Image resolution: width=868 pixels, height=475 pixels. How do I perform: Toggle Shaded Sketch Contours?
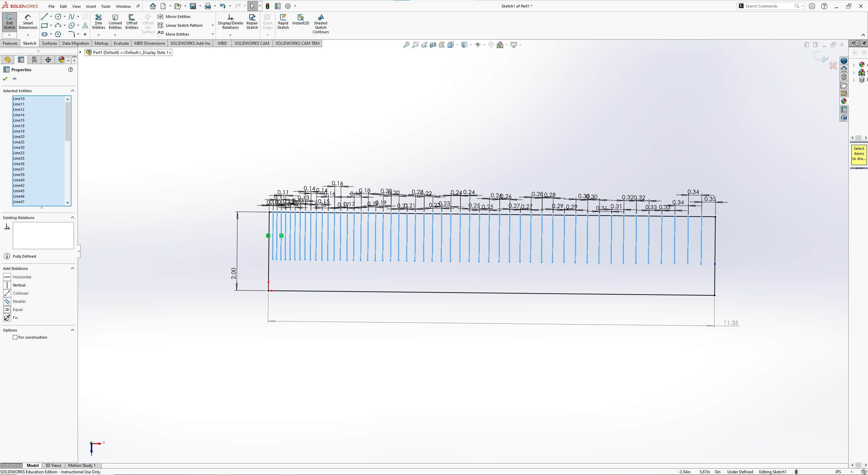[320, 24]
